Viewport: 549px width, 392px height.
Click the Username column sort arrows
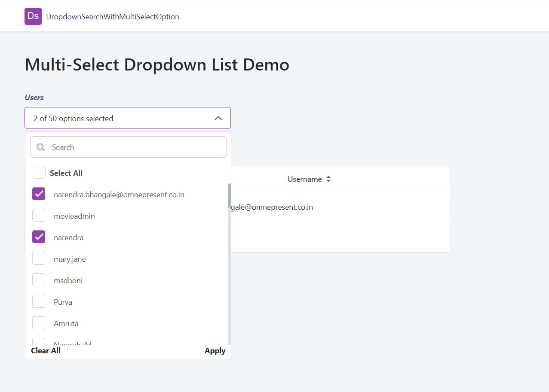(328, 179)
